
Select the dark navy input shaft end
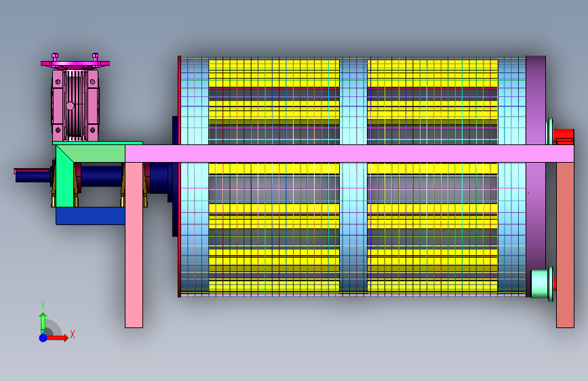point(33,176)
